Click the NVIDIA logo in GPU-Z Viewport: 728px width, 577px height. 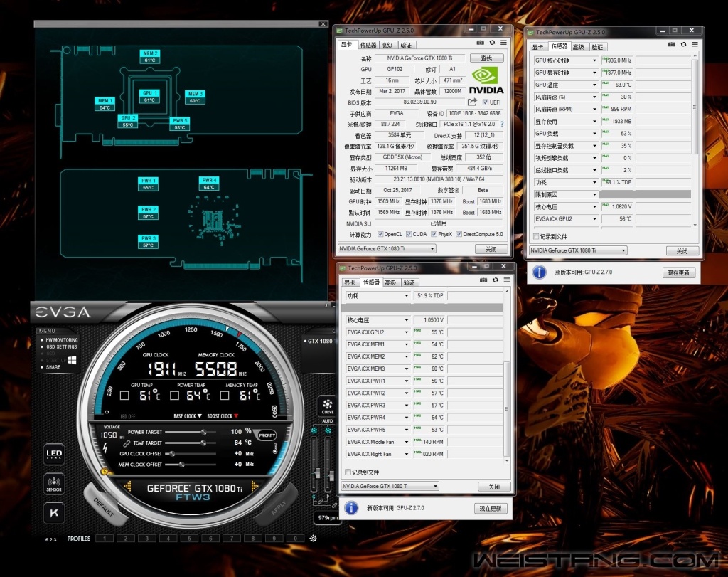pos(487,80)
